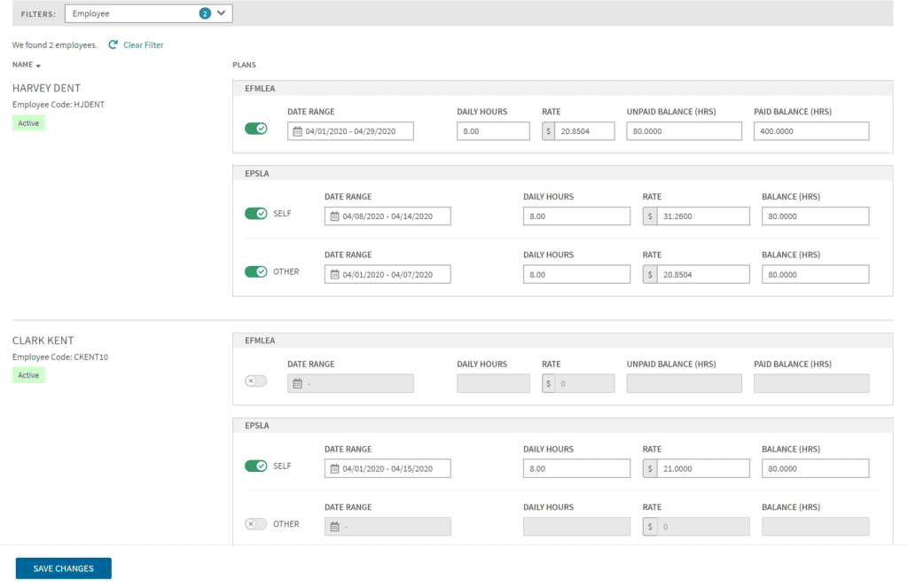Click the refresh icon beside Clear Filter
This screenshot has width=908, height=588.
[113, 44]
